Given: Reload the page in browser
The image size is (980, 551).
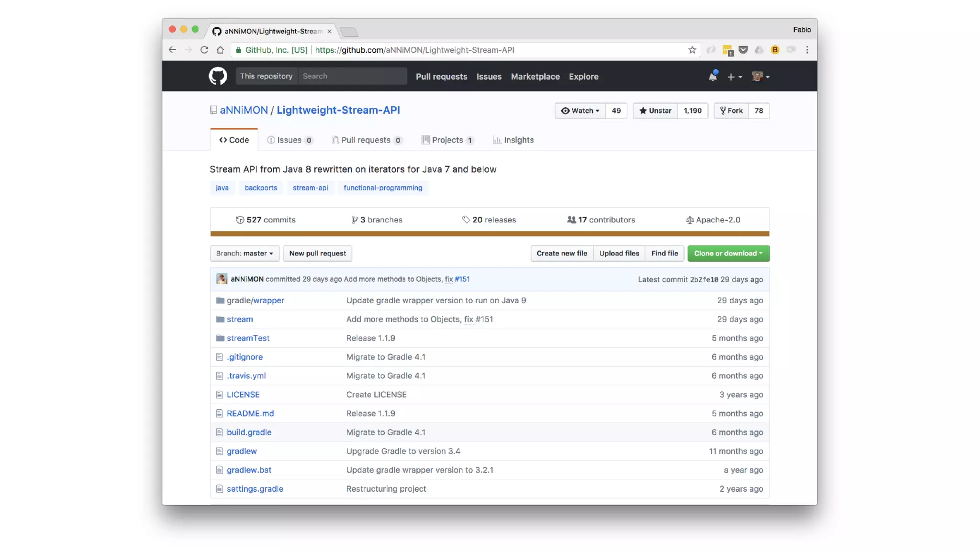Looking at the screenshot, I should [204, 50].
